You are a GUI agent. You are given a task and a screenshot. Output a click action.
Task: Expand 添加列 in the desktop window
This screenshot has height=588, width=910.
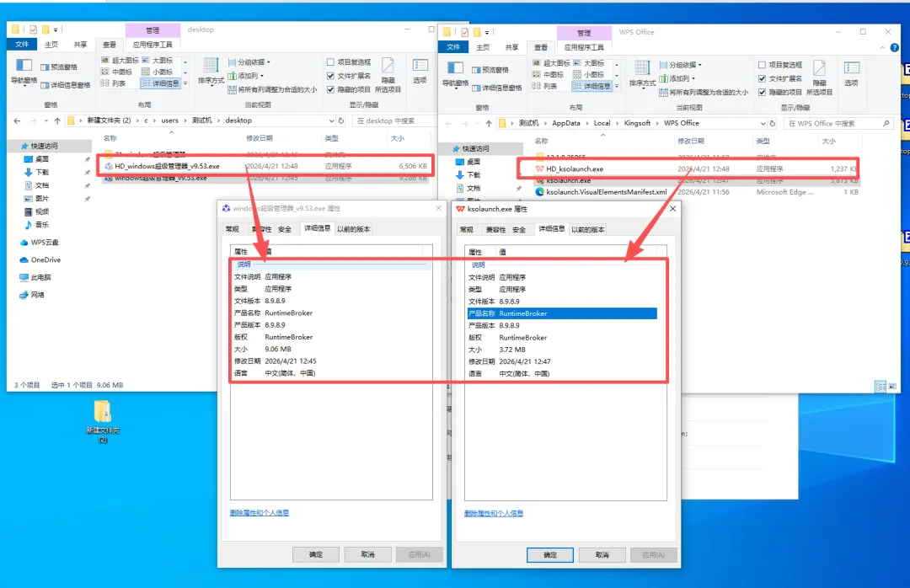(246, 76)
